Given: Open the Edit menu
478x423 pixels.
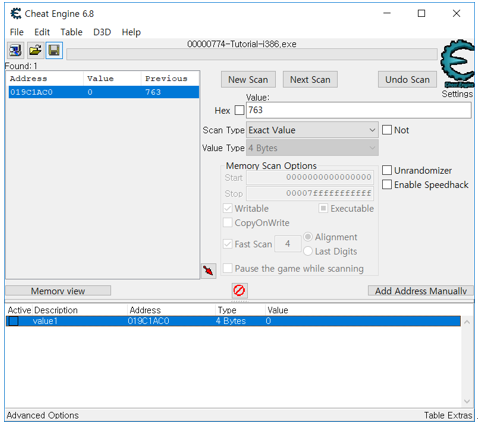Looking at the screenshot, I should 42,32.
